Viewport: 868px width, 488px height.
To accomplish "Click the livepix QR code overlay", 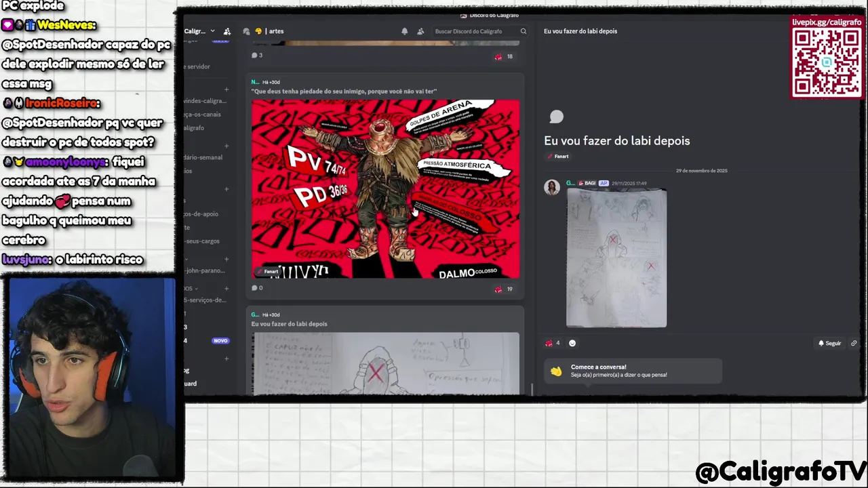I will (827, 62).
